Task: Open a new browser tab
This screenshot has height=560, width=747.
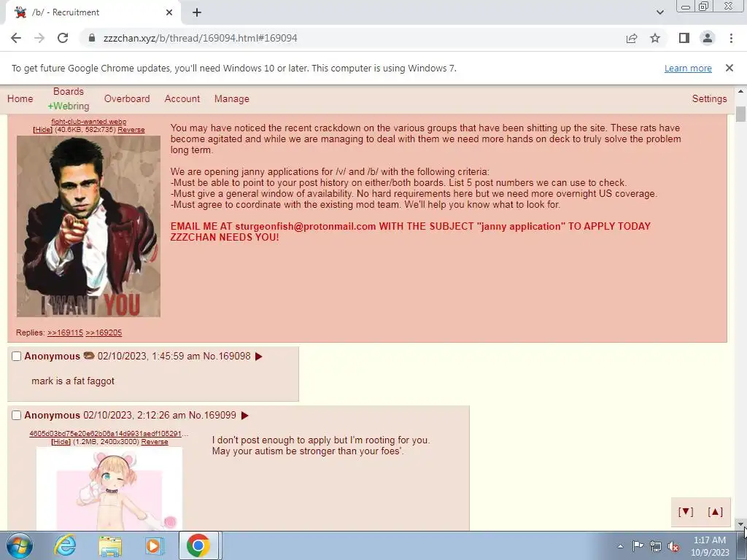Action: coord(197,12)
